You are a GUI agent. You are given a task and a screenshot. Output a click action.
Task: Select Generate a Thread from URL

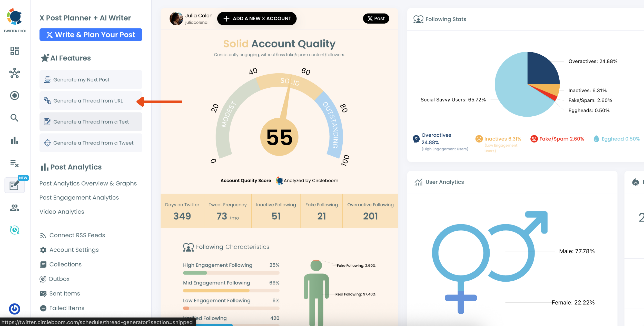pos(88,101)
